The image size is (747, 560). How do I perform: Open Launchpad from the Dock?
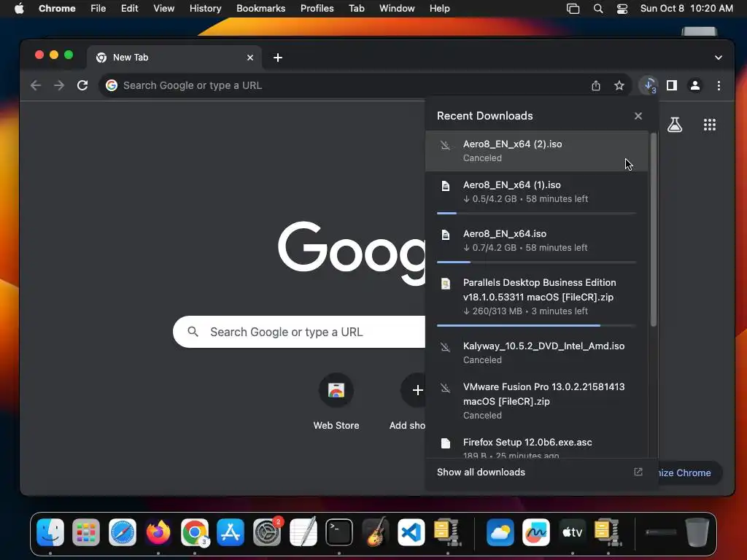(x=86, y=532)
